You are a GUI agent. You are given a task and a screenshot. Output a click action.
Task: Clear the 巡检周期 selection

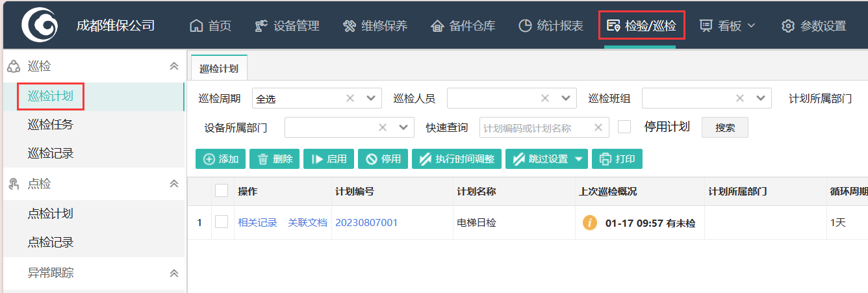[350, 99]
